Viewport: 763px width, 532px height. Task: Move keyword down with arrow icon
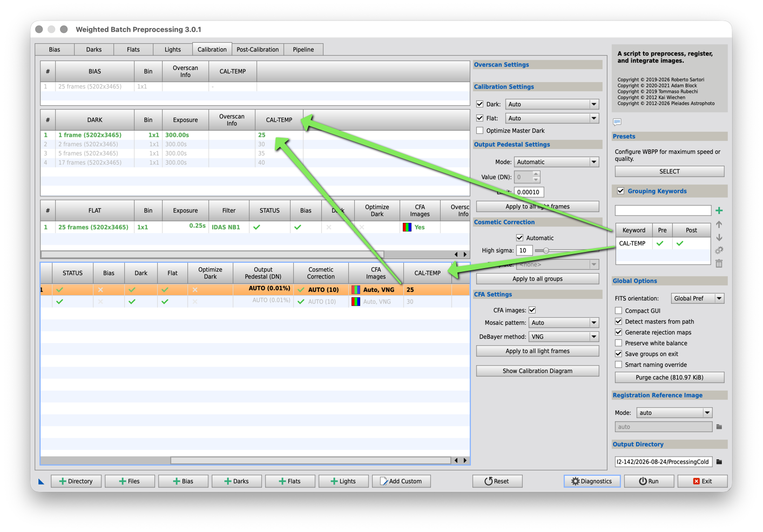click(x=719, y=237)
